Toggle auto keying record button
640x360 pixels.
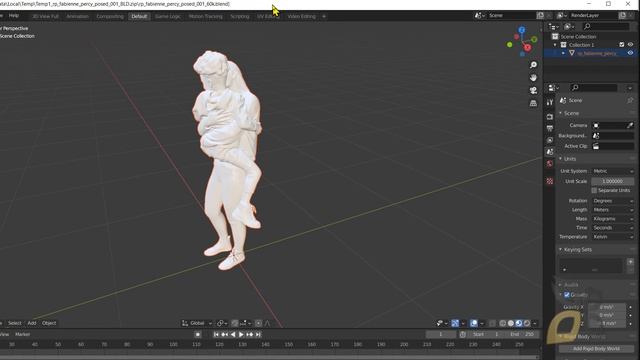pyautogui.click(x=198, y=335)
